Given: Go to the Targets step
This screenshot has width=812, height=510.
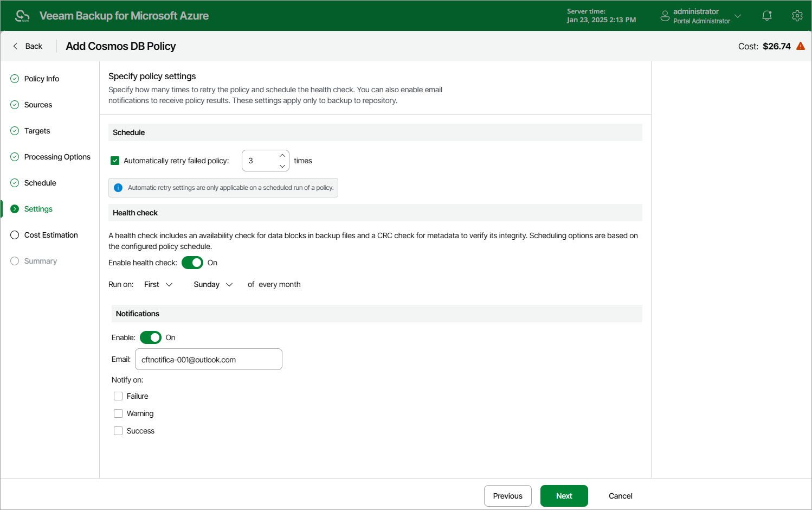Looking at the screenshot, I should [x=37, y=131].
